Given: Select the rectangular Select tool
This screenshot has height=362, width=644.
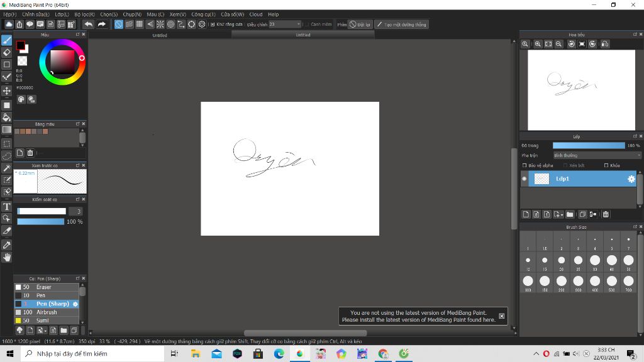Looking at the screenshot, I should (6, 144).
